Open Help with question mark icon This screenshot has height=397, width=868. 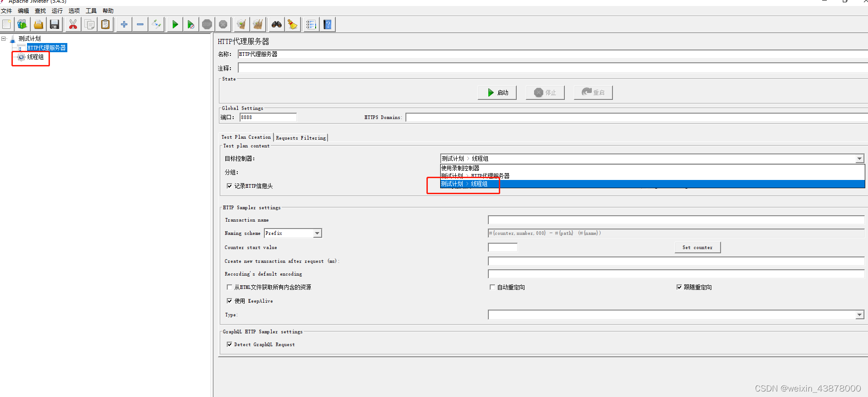[x=328, y=24]
